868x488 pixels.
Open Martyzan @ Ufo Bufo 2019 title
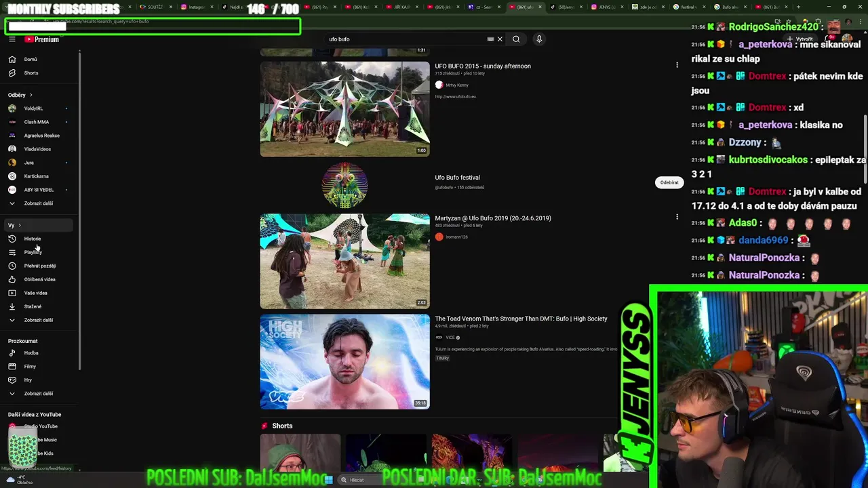[x=493, y=218]
